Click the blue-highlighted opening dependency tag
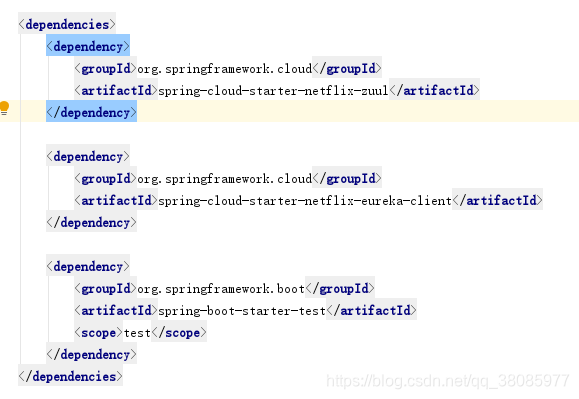Viewport: 579px width, 399px height. click(88, 47)
